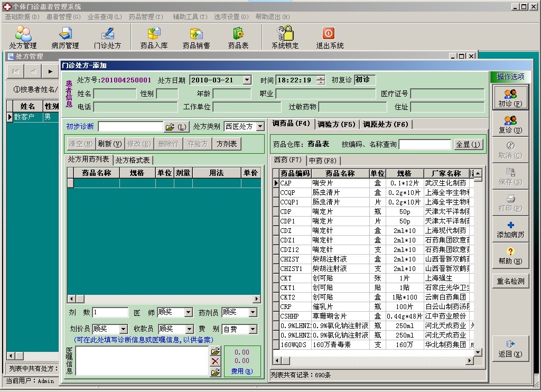
Task: Select the 复诊 (U) option
Action: 510,125
